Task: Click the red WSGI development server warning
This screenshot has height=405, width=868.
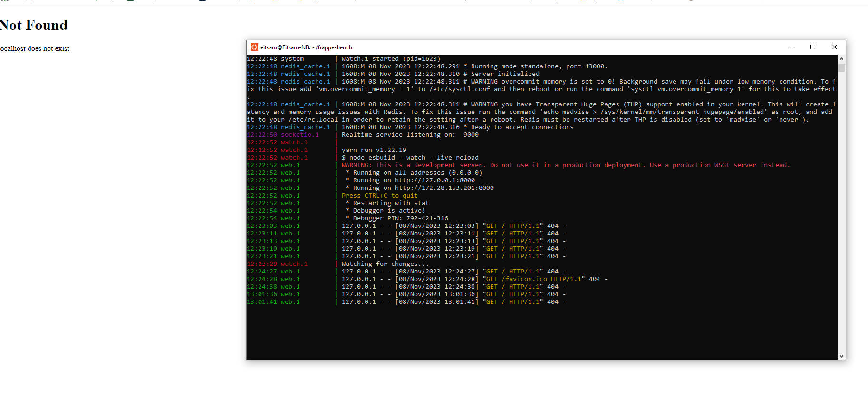Action: pyautogui.click(x=566, y=165)
